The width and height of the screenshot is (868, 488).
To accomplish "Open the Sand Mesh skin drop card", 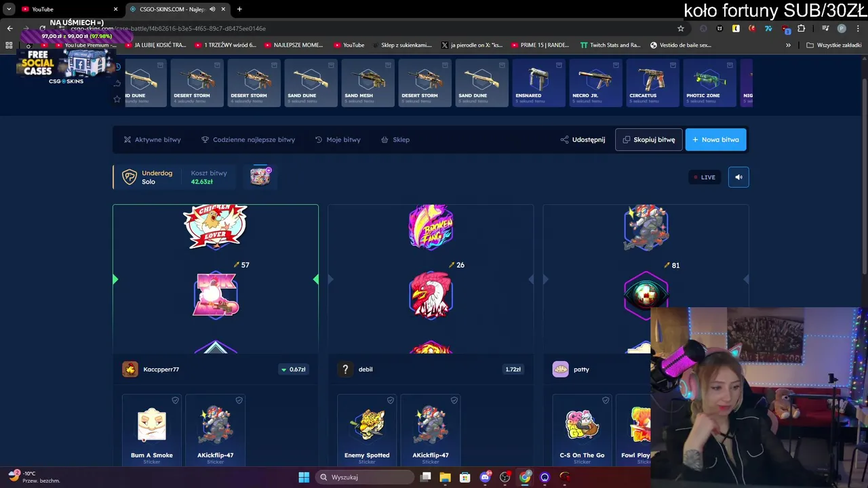I will [x=368, y=83].
